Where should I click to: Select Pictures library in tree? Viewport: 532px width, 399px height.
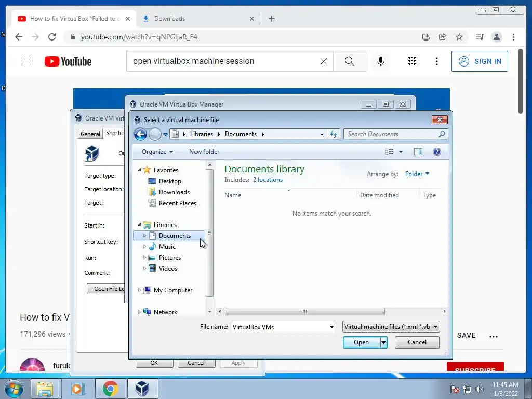click(x=170, y=258)
